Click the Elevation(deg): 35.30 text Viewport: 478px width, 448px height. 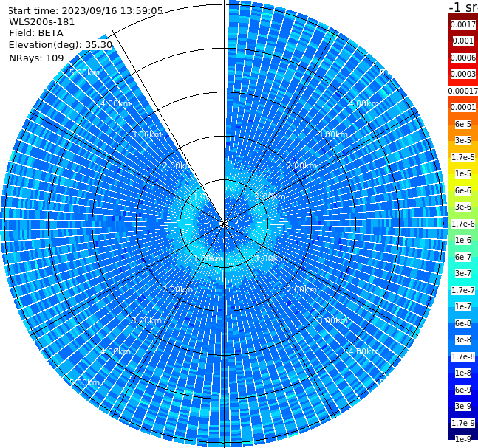pos(61,45)
